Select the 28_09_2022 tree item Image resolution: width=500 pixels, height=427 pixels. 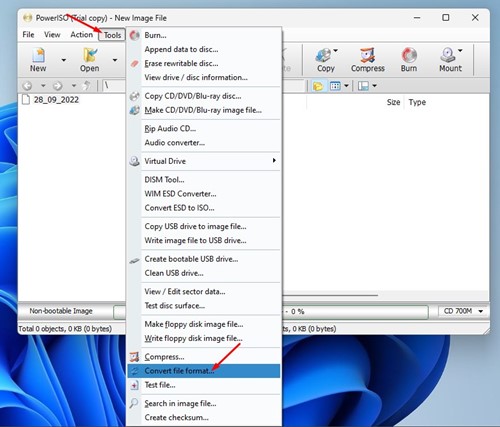(56, 100)
